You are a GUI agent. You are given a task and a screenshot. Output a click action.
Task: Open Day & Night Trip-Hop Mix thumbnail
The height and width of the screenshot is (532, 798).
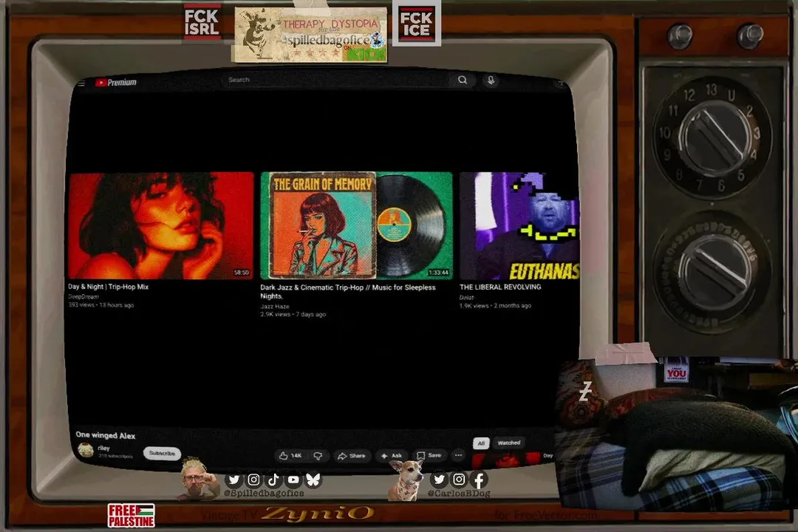click(x=161, y=225)
